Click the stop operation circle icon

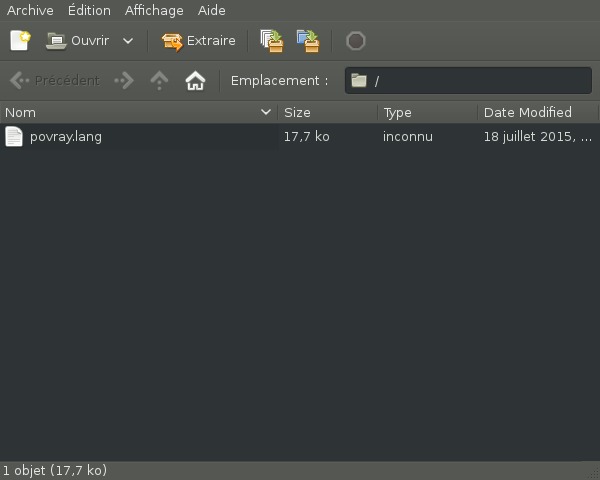pyautogui.click(x=355, y=41)
